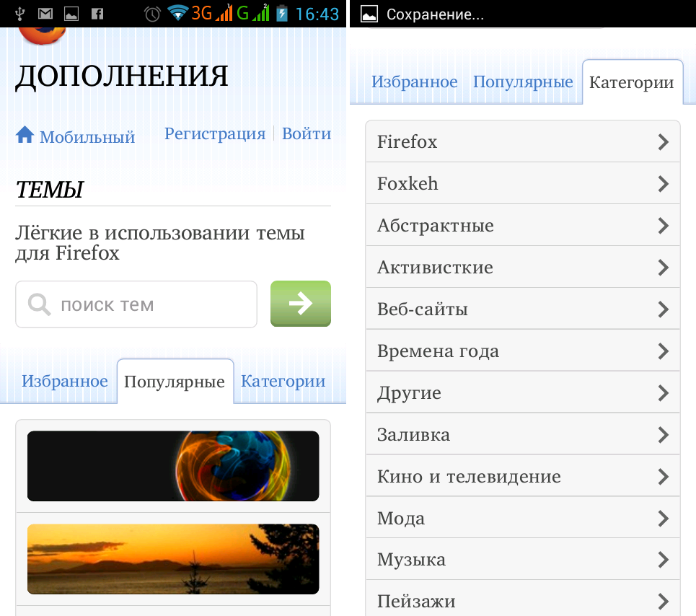Select Популярные tab on left screen
The width and height of the screenshot is (696, 616).
[175, 382]
